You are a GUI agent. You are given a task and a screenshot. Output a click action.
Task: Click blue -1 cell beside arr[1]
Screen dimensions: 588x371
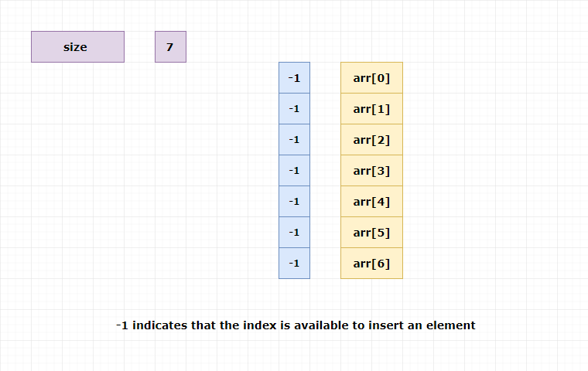click(x=294, y=109)
